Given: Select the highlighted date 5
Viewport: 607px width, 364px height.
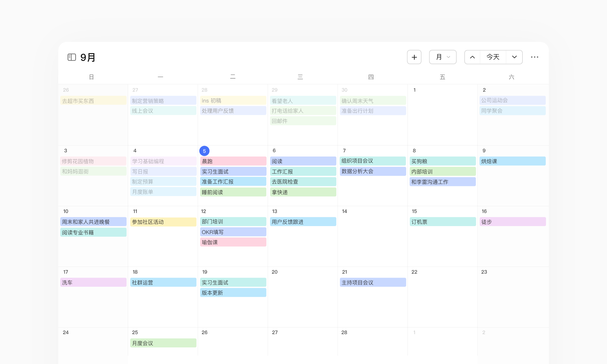Looking at the screenshot, I should point(204,151).
